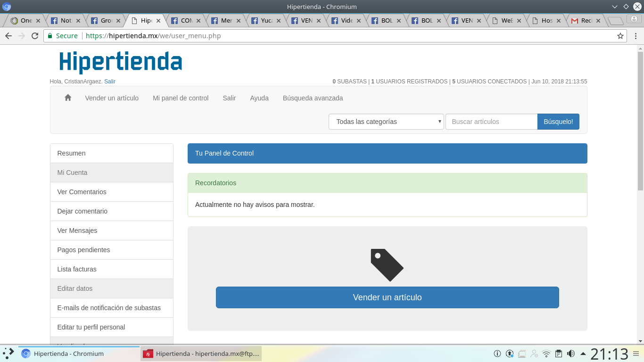Image resolution: width=644 pixels, height=362 pixels.
Task: Click the price tag icon
Action: [x=387, y=265]
